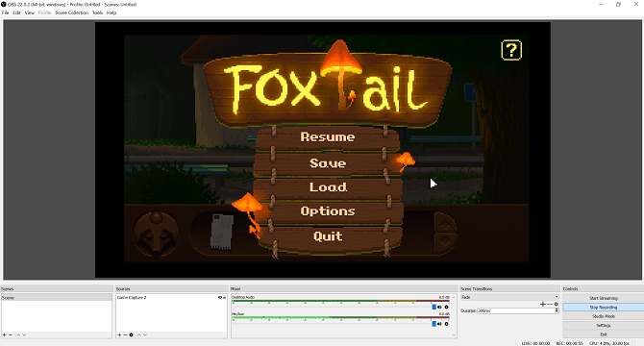Open the Fade transition dropdown
Image resolution: width=644 pixels, height=346 pixels.
(509, 297)
